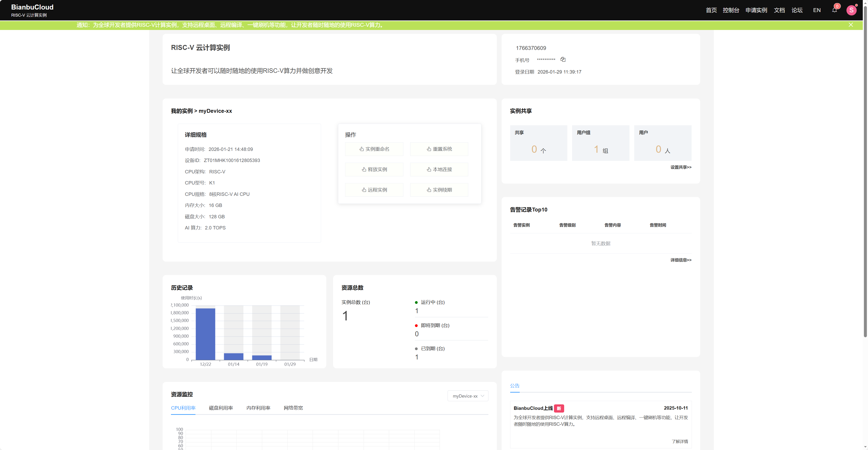The image size is (868, 450).
Task: Open the 设置共享>> link
Action: pos(681,167)
